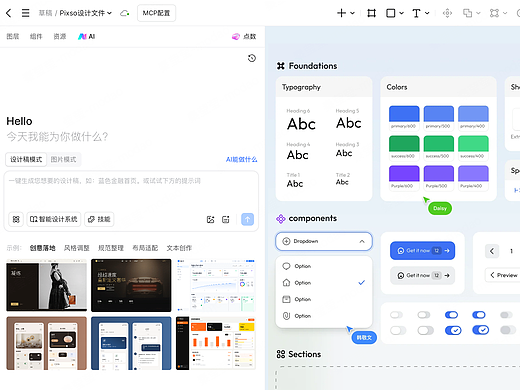
Task: Expand the plus tool dropdown arrow
Action: point(352,13)
